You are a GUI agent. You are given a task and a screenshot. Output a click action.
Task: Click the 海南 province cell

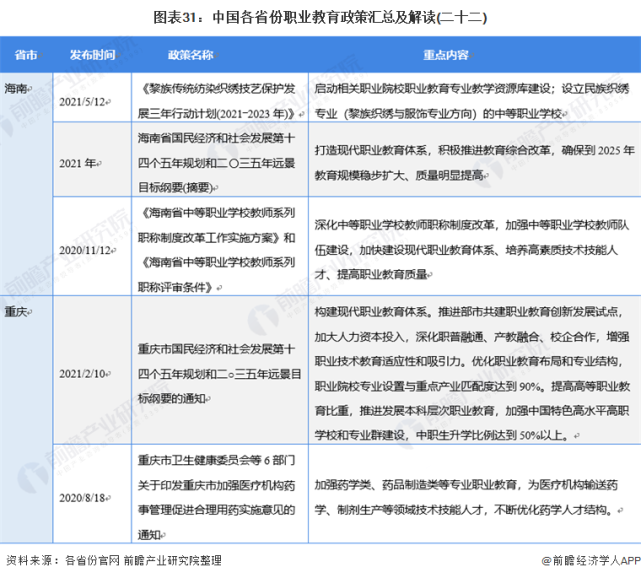coord(26,184)
